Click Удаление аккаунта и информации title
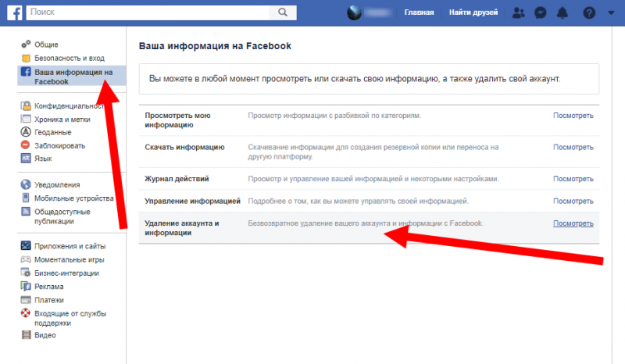Viewport: 625px width, 364px height. tap(182, 227)
